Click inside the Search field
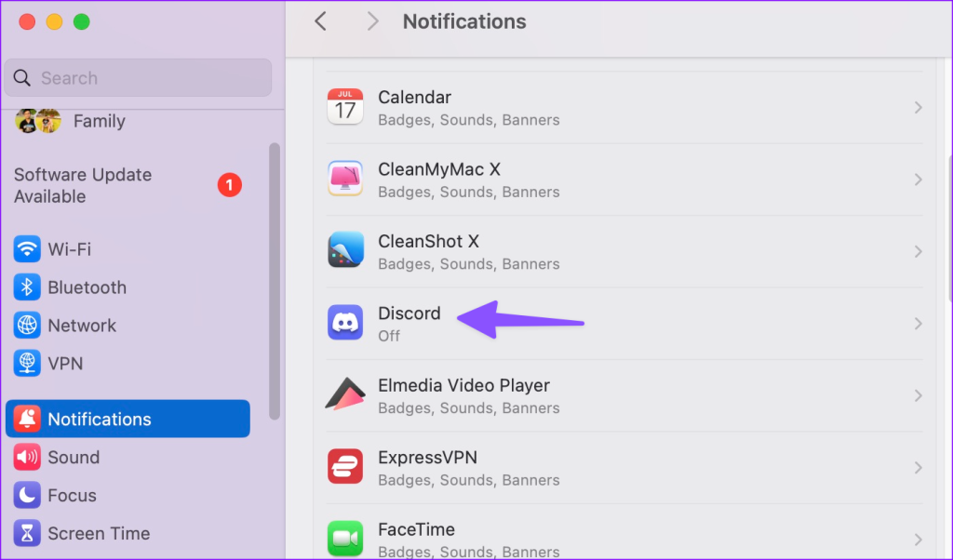The height and width of the screenshot is (560, 953). [x=138, y=77]
